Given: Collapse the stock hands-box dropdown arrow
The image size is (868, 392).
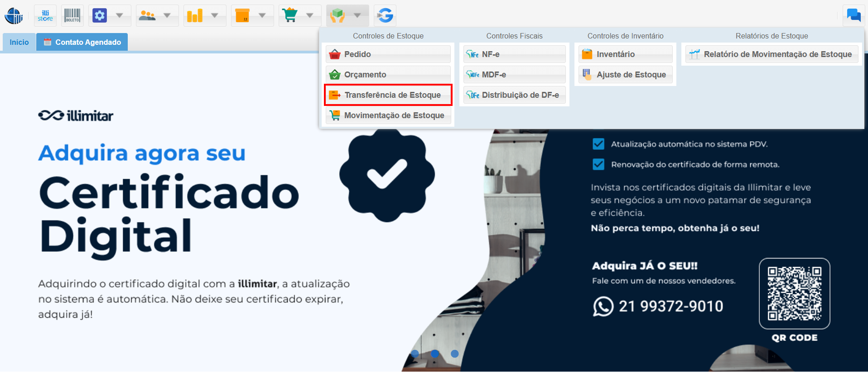Looking at the screenshot, I should coord(357,16).
